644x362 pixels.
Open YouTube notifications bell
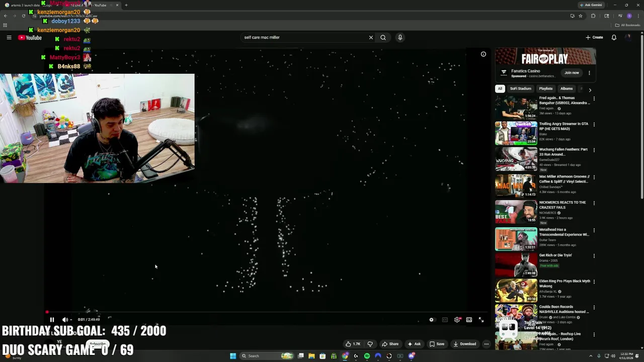pyautogui.click(x=614, y=37)
